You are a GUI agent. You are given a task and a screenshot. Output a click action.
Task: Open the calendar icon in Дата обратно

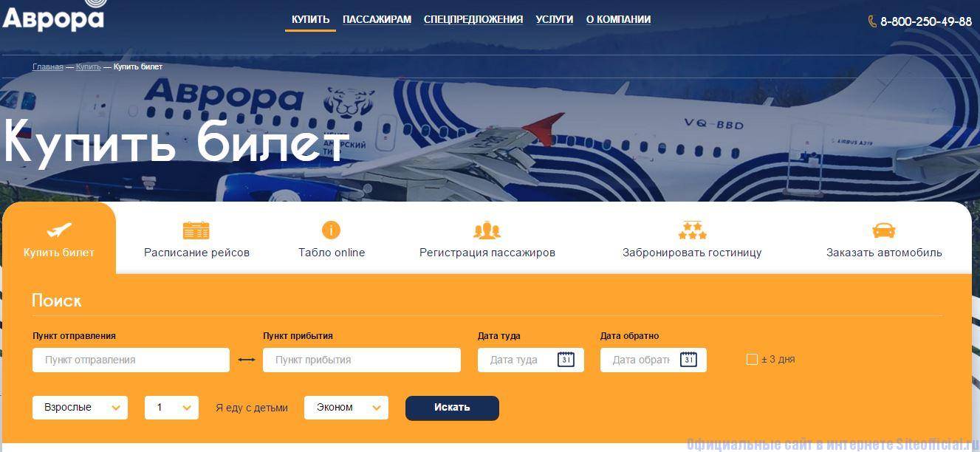(688, 360)
